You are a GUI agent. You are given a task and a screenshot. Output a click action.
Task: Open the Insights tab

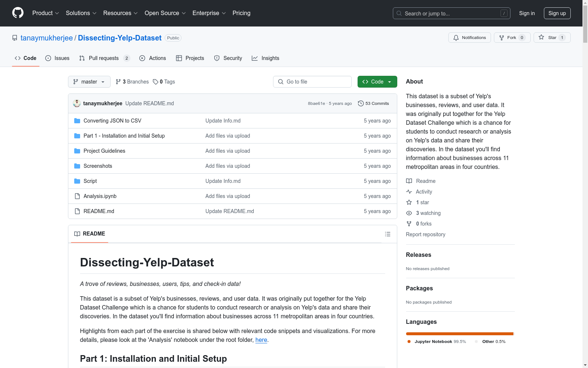point(265,58)
